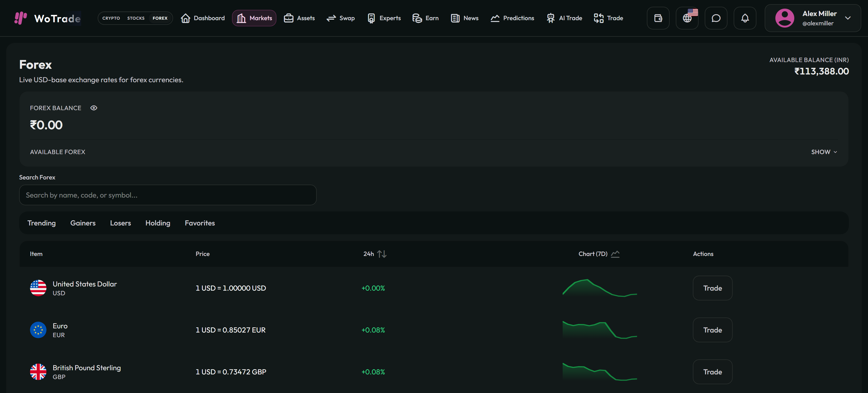The image size is (868, 393).
Task: Click the @alexmiller username
Action: [x=818, y=24]
